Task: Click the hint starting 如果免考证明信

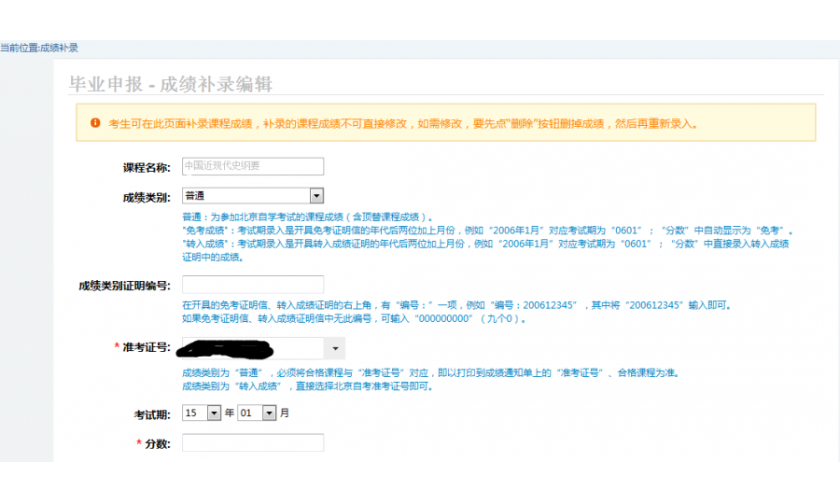Action: [354, 318]
